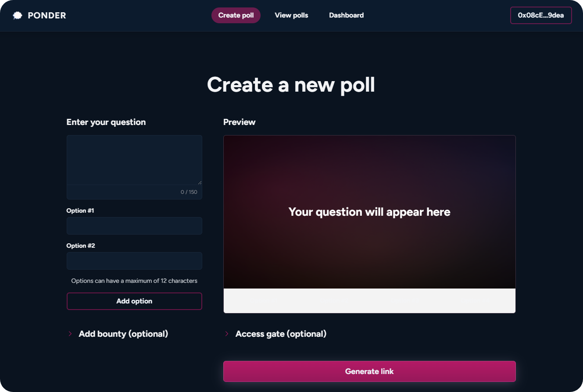Image resolution: width=583 pixels, height=392 pixels.
Task: Click the Access gate (optional) label
Action: [281, 334]
